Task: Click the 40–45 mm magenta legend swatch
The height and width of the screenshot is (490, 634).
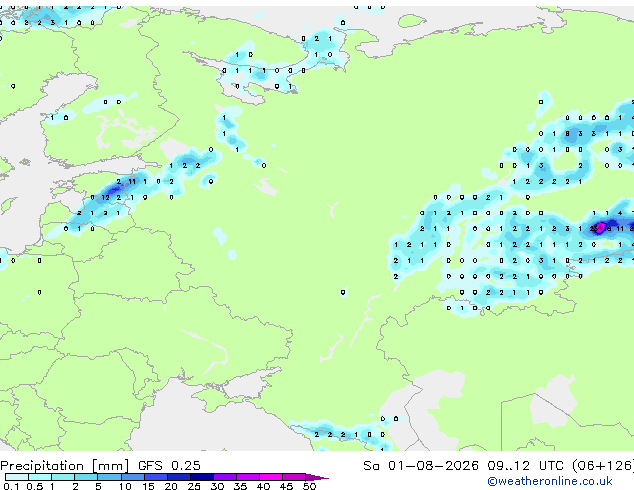Action: tap(271, 477)
